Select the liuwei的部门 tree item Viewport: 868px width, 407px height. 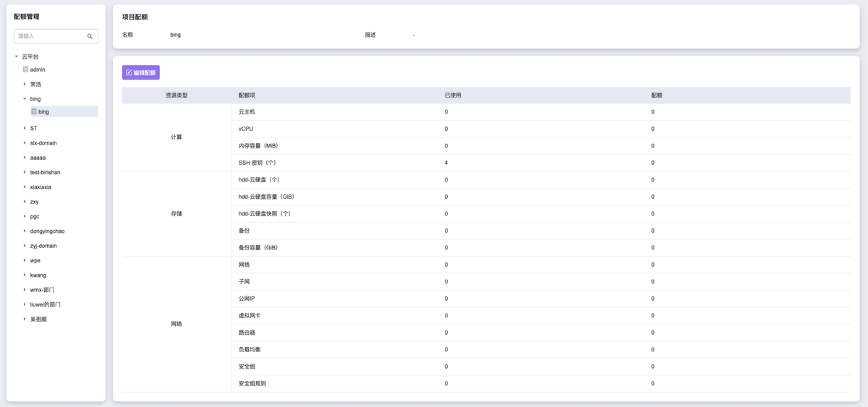click(x=45, y=304)
